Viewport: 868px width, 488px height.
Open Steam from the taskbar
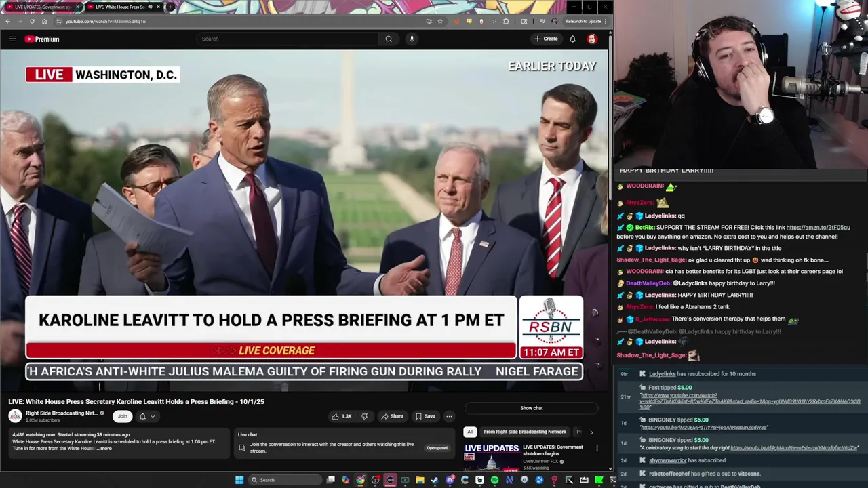[435, 480]
